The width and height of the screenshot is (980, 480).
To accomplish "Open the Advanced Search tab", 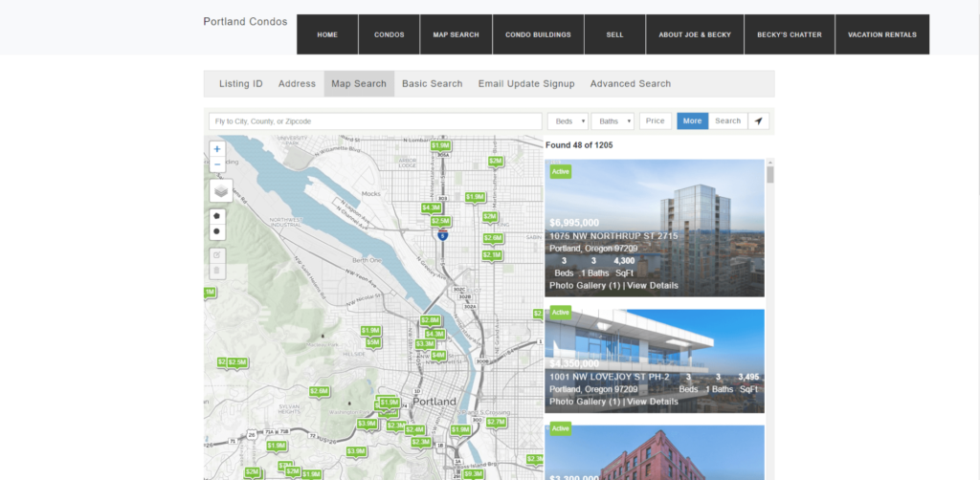I will pos(631,83).
